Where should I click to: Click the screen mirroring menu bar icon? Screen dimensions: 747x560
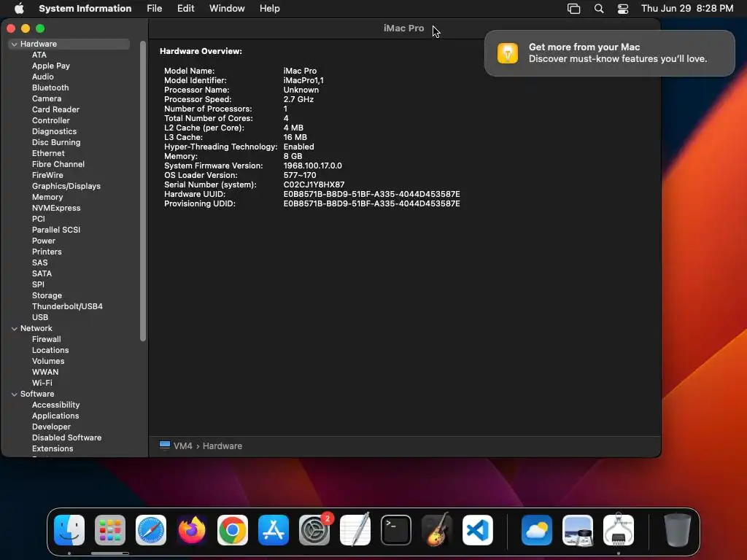point(573,9)
